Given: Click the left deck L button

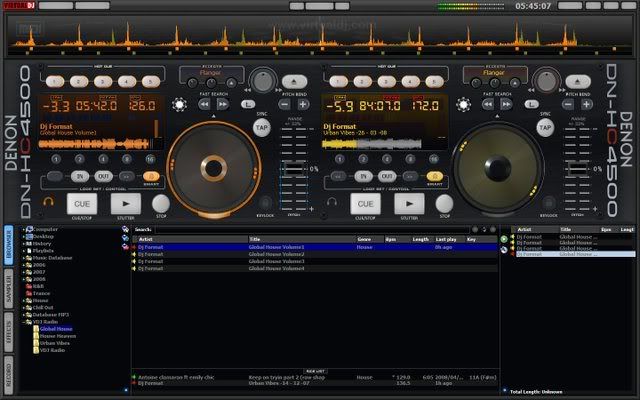Looking at the screenshot, I should coord(248,104).
